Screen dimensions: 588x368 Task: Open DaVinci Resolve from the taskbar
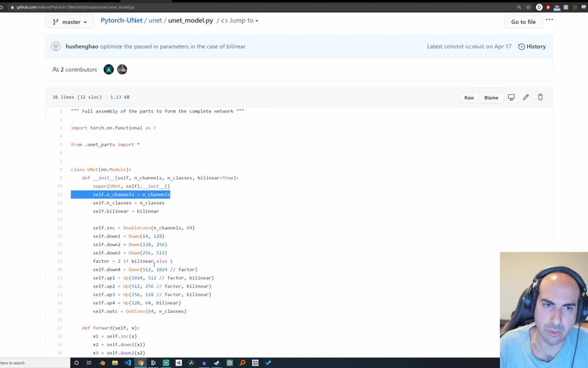pyautogui.click(x=191, y=363)
